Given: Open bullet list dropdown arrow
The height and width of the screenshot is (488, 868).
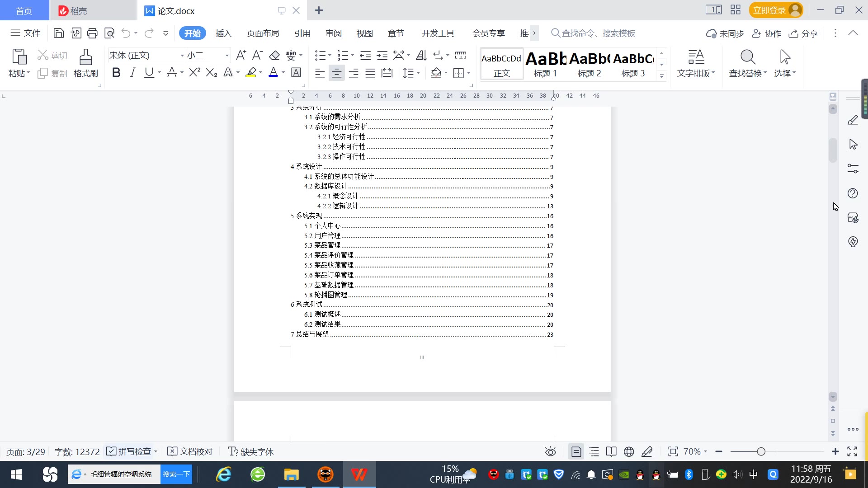Looking at the screenshot, I should 330,56.
